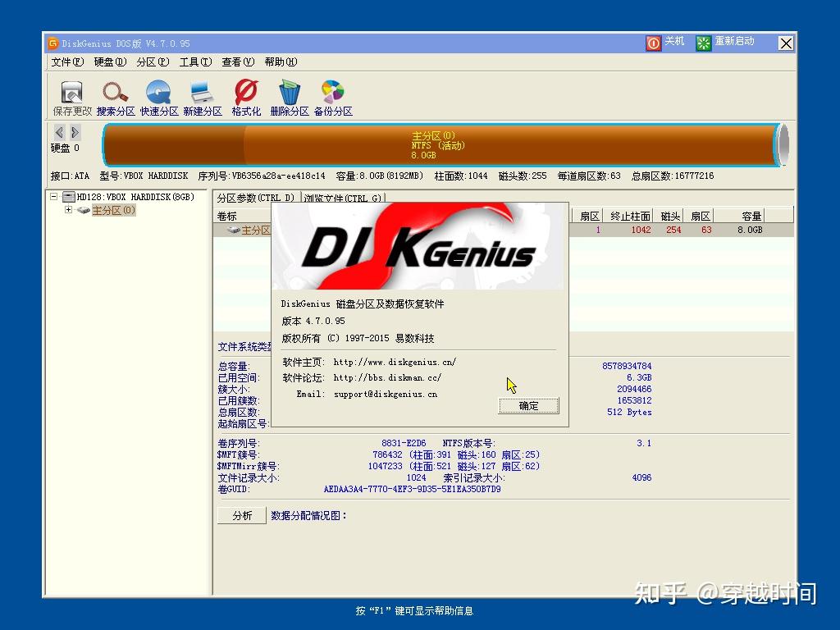Screen dimensions: 840x630
Task: Click the 分析 (Analyze) button
Action: (x=240, y=514)
